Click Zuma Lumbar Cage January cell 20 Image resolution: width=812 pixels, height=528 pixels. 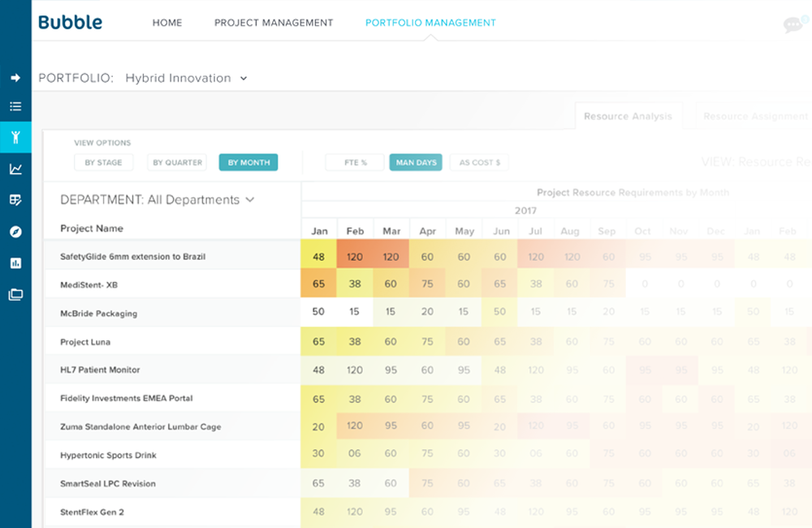[318, 427]
